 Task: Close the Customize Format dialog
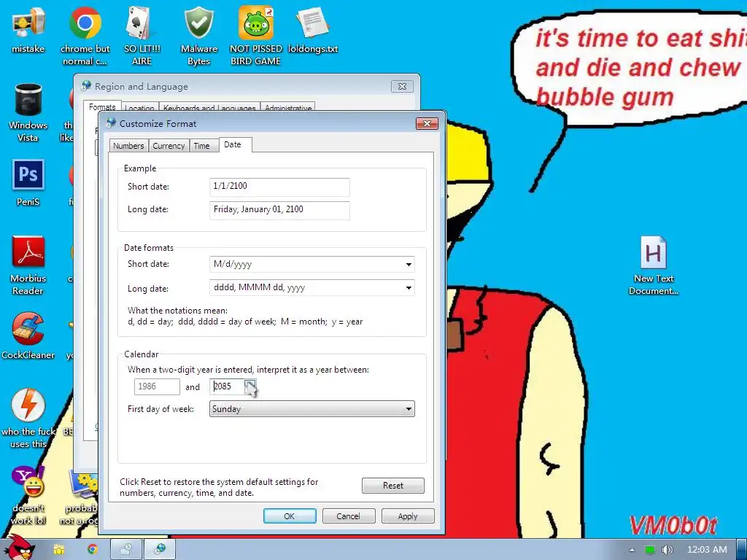pos(427,124)
